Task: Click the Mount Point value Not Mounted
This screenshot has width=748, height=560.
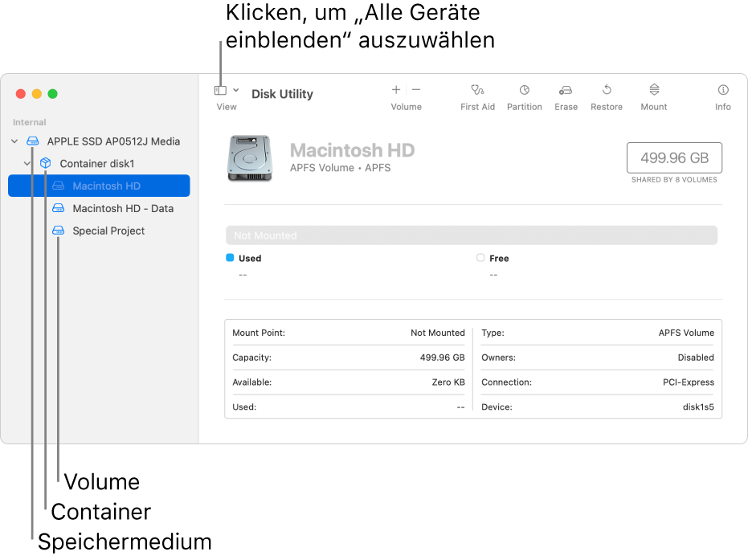Action: [x=437, y=333]
